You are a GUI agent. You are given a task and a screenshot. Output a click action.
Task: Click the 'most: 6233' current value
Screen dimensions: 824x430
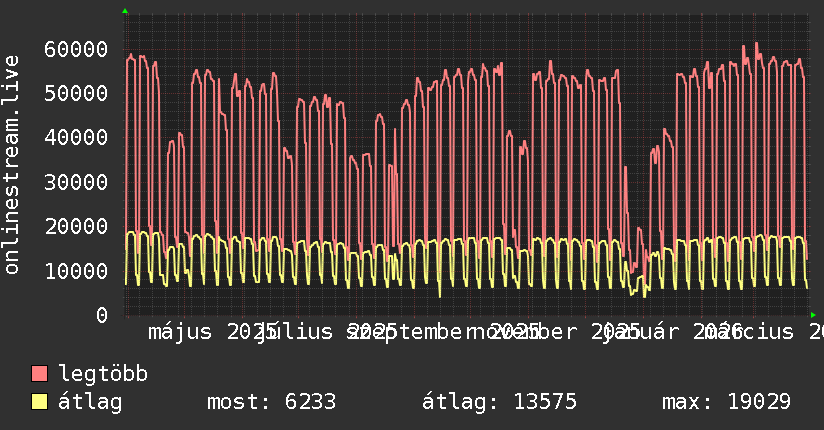point(270,403)
